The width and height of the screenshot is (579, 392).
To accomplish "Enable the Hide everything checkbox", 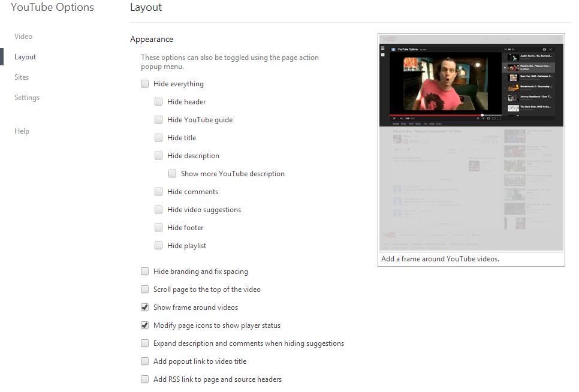I will pyautogui.click(x=145, y=84).
